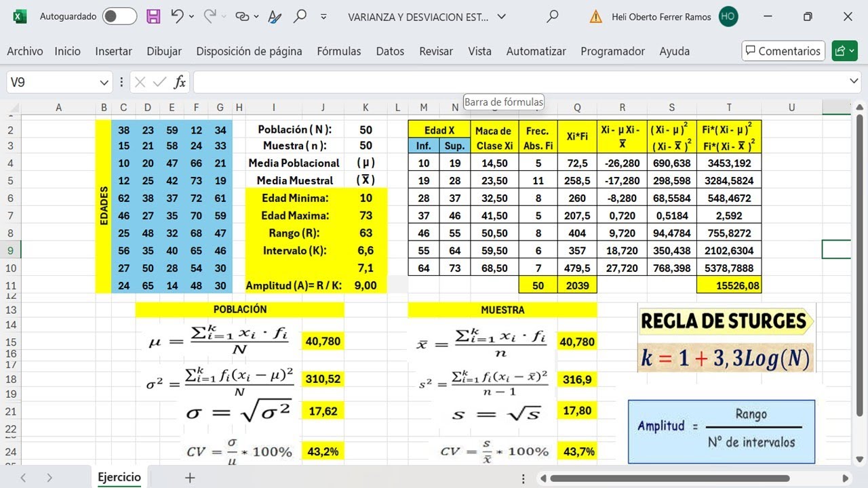Expand the formula bar with the chevron
868x488 pixels.
[x=854, y=82]
